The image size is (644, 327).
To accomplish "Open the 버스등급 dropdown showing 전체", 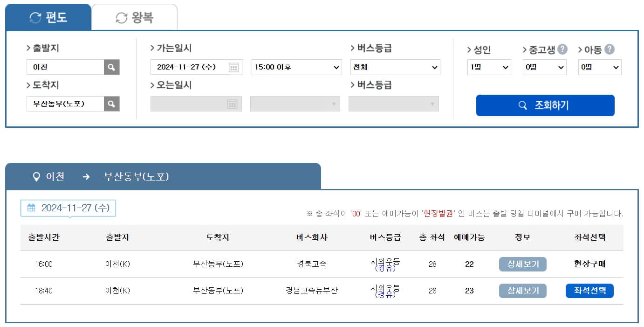I will (395, 67).
